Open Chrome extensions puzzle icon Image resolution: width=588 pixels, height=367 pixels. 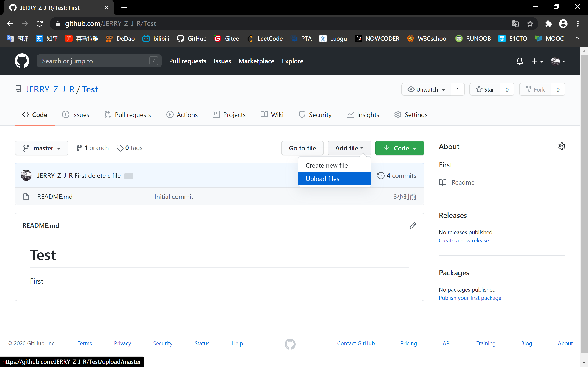pyautogui.click(x=548, y=24)
